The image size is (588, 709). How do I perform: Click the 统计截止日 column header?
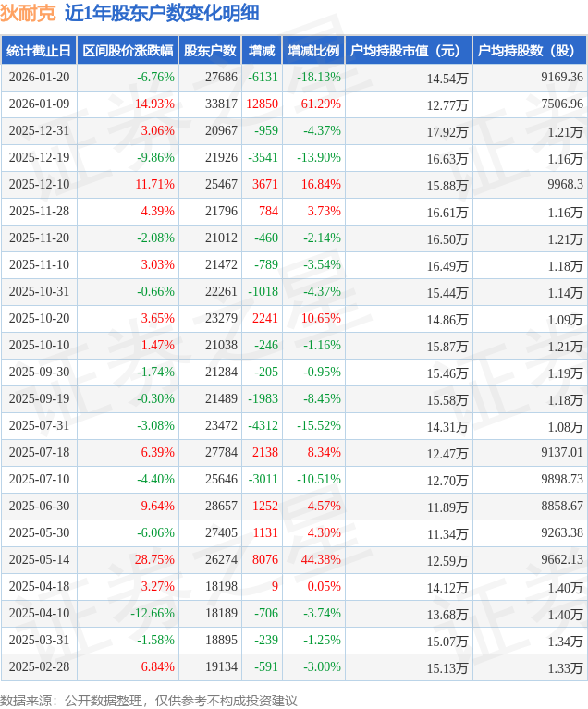click(39, 51)
